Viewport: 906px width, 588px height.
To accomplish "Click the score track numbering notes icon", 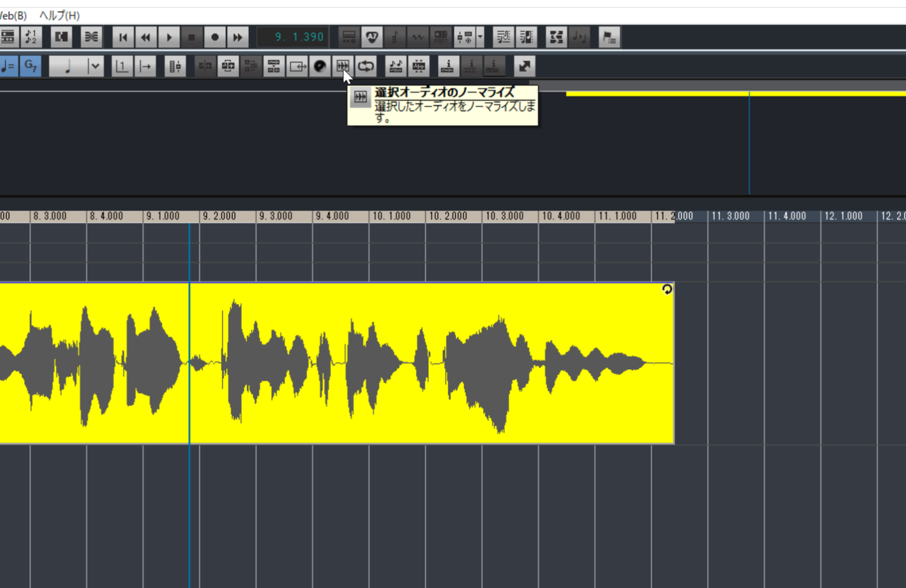I will click(31, 37).
